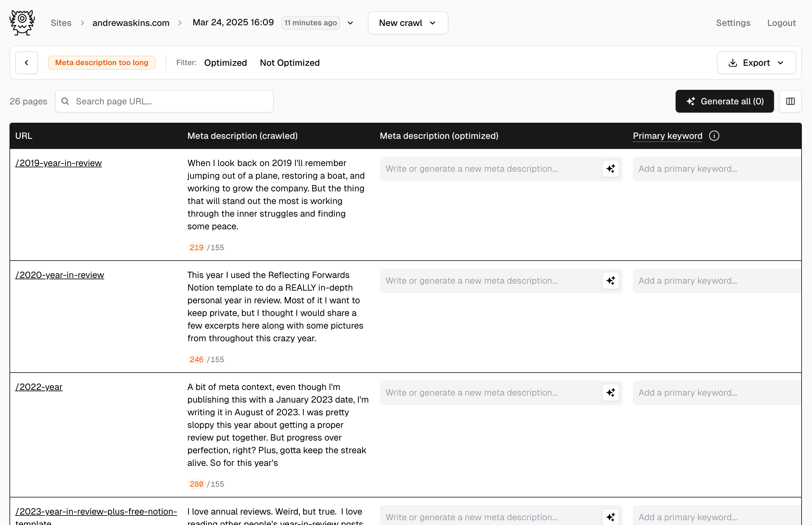Generate description for 2023-year-in-review notion template row

610,516
